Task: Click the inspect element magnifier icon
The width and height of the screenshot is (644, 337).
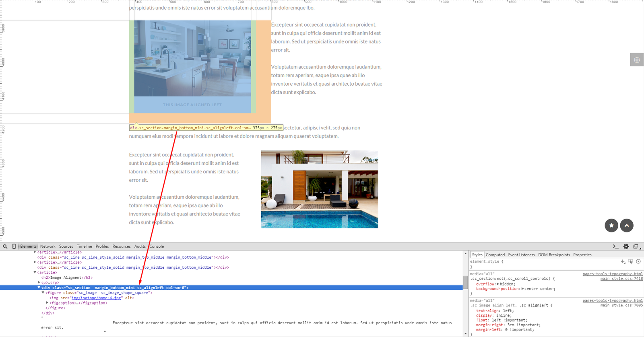Action: [5, 247]
